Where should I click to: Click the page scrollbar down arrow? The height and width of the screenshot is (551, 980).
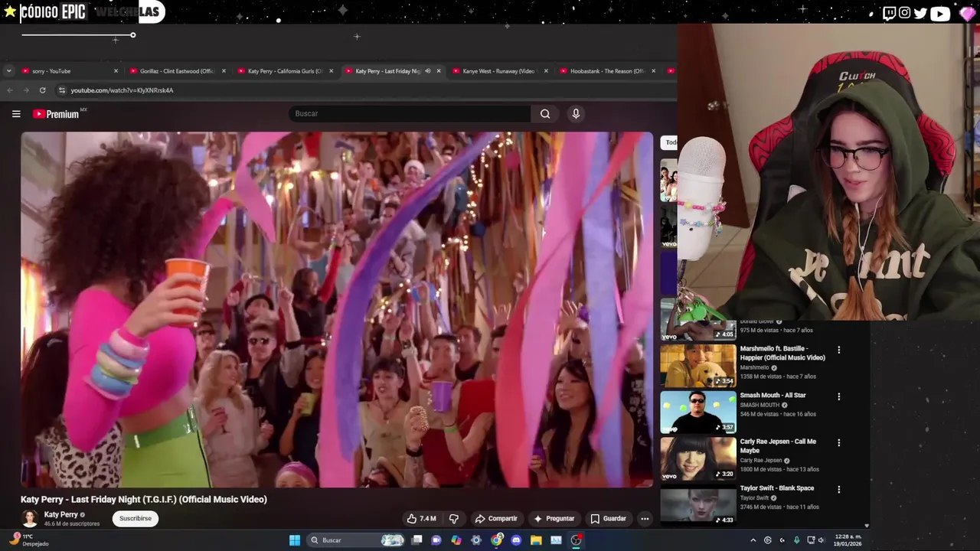(x=867, y=526)
